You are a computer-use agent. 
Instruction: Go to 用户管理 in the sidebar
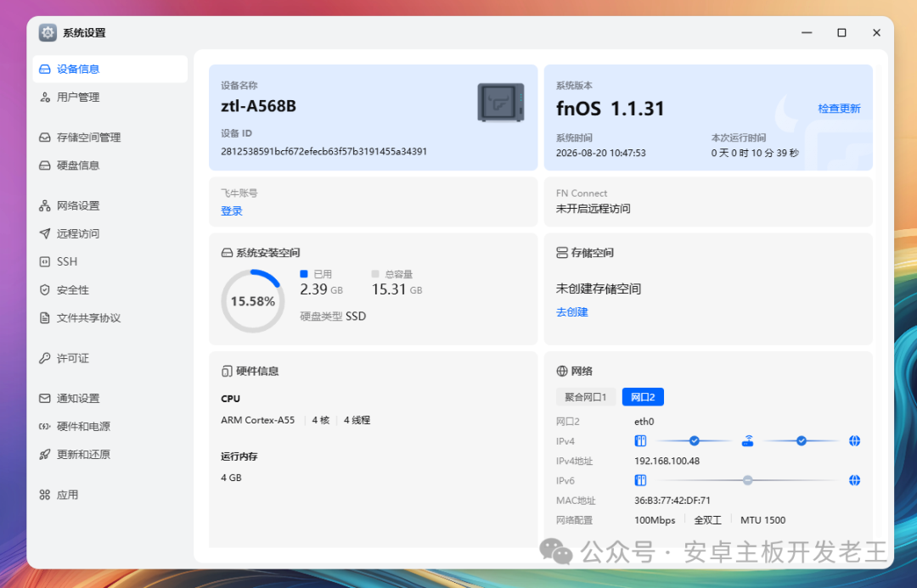tap(110, 97)
